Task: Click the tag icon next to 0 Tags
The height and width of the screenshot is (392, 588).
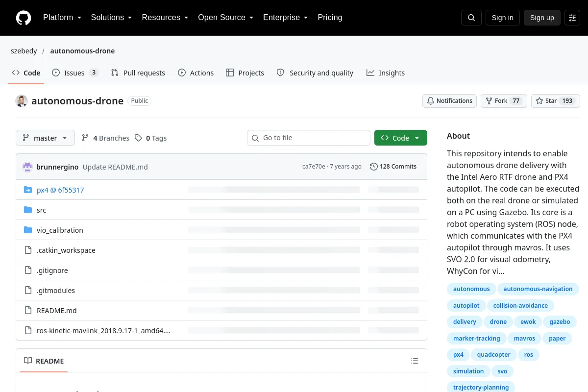Action: [x=139, y=138]
